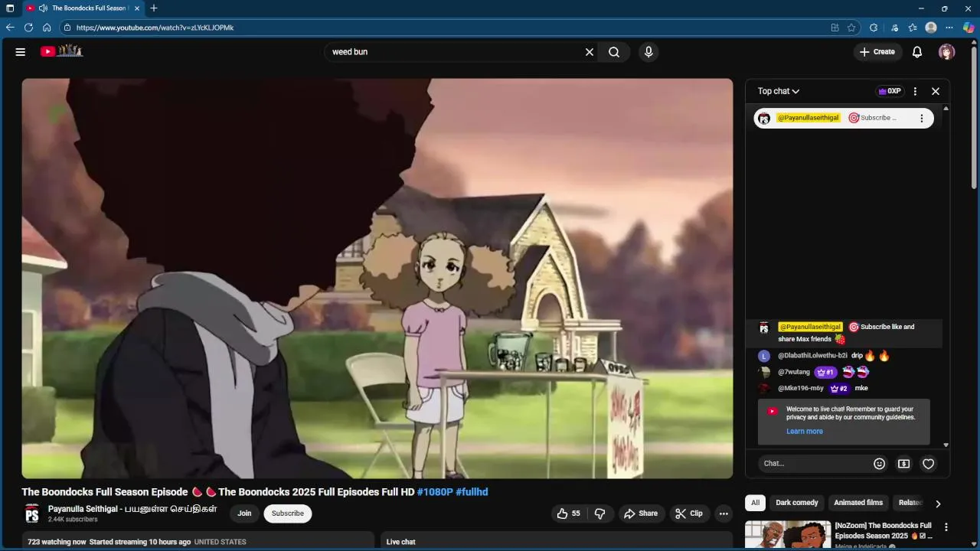Start voice search with the microphone

tap(648, 52)
